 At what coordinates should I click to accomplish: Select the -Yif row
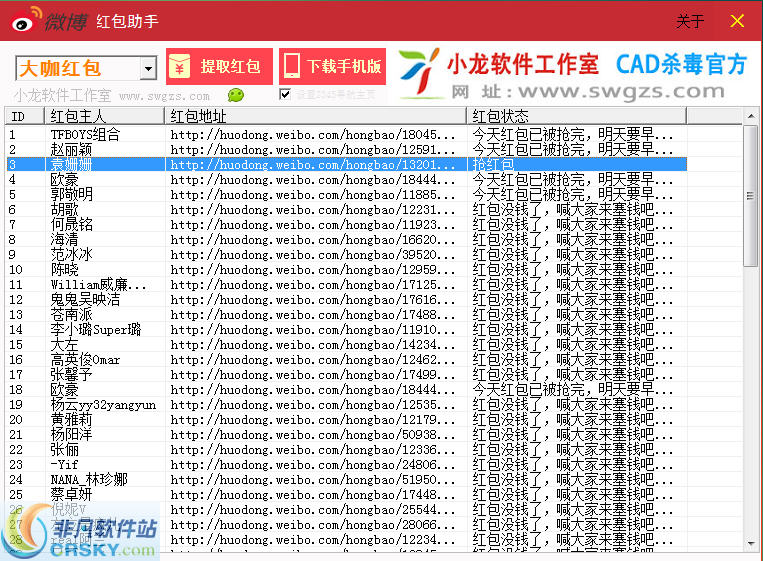(346, 465)
